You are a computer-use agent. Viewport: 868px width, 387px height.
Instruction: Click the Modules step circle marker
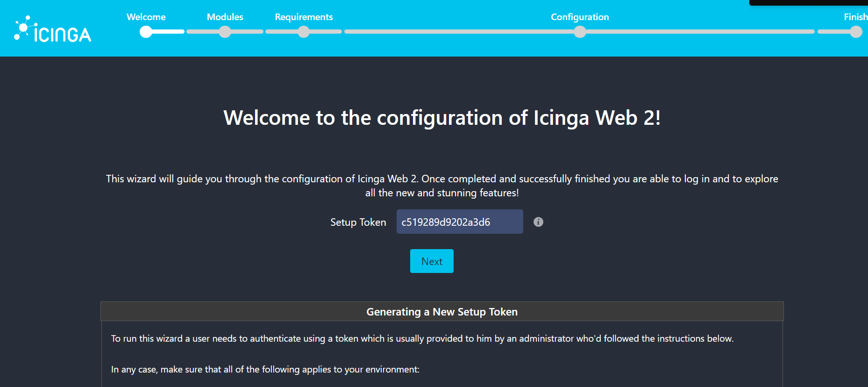225,32
